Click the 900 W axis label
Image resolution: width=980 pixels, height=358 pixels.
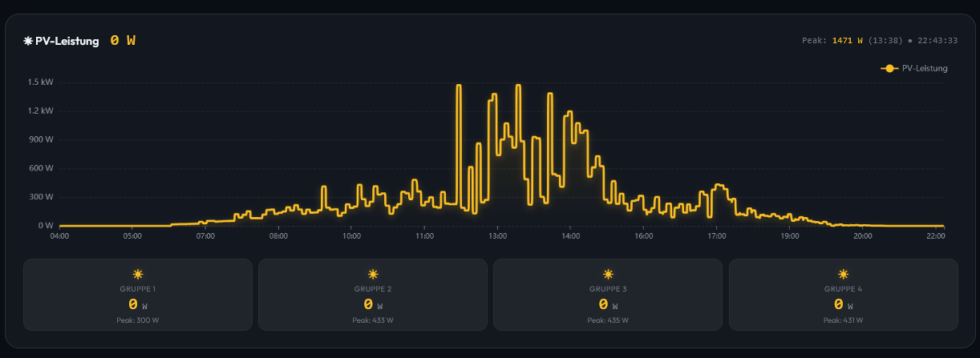click(x=42, y=139)
